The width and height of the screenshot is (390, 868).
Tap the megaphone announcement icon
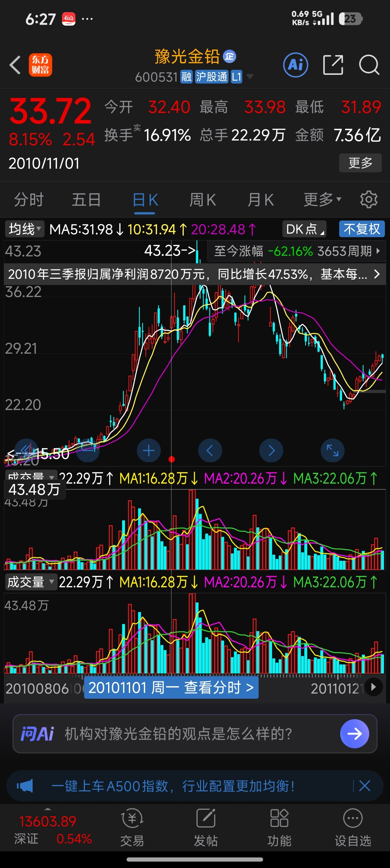[x=25, y=786]
